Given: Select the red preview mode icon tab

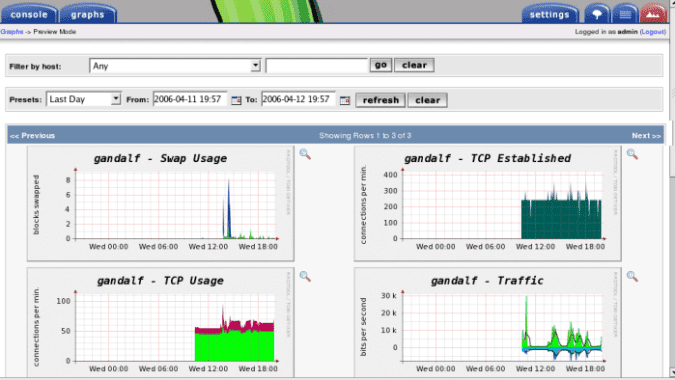Looking at the screenshot, I should tap(653, 14).
